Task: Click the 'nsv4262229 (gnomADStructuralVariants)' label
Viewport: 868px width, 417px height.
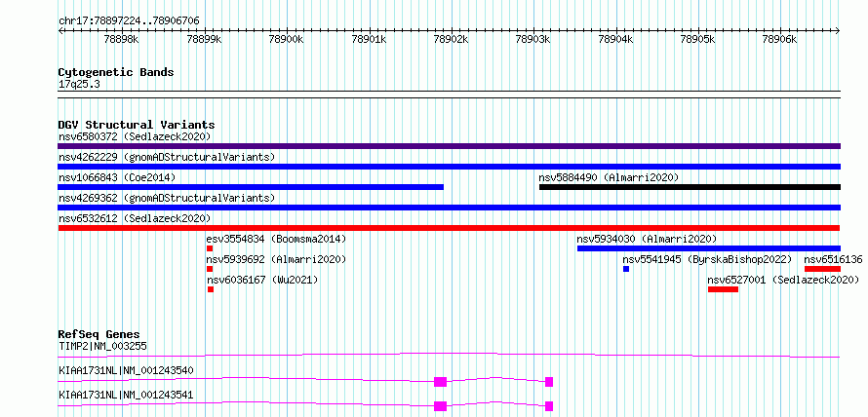Action: pyautogui.click(x=167, y=157)
